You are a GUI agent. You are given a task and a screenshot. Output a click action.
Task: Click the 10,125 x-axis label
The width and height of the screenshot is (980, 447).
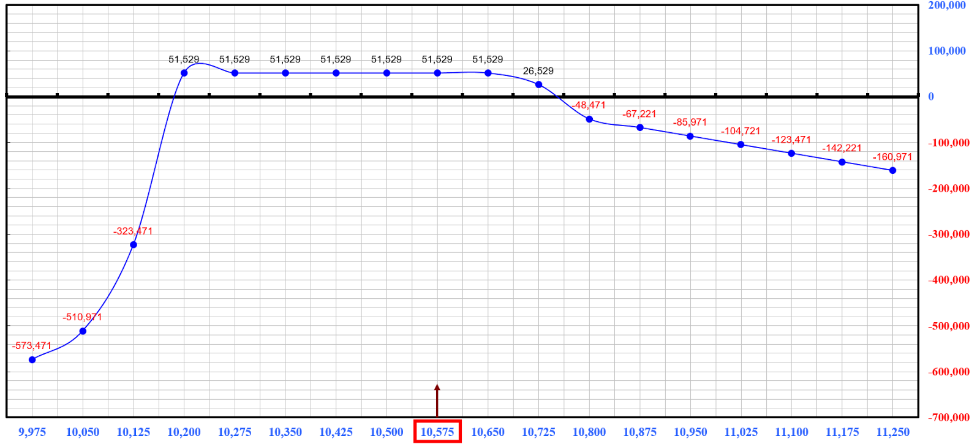(x=134, y=432)
